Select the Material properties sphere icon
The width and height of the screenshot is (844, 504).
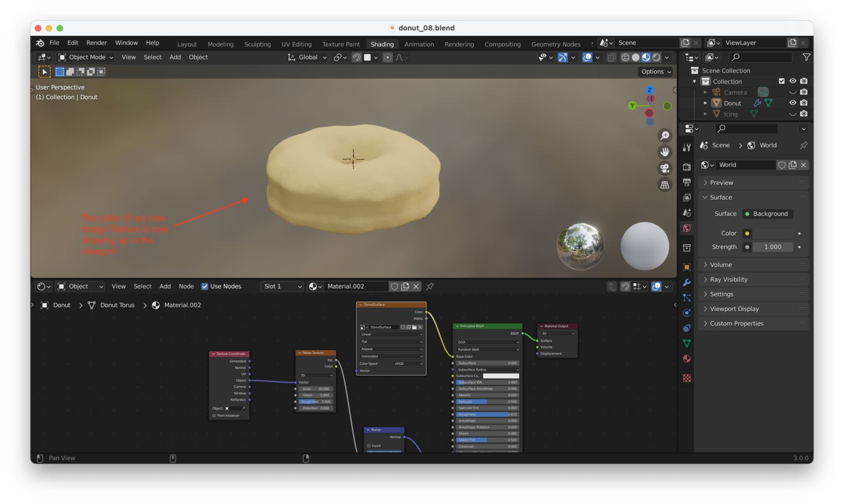pyautogui.click(x=686, y=358)
